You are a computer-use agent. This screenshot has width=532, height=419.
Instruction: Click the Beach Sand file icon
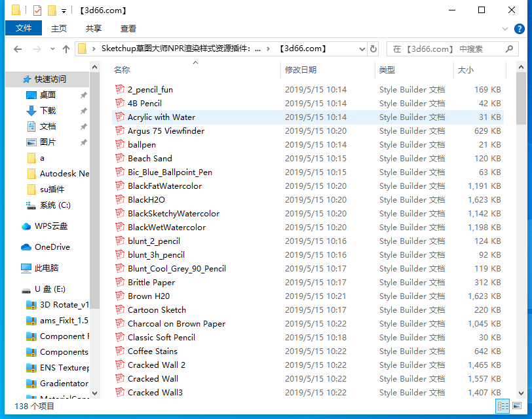coord(120,158)
